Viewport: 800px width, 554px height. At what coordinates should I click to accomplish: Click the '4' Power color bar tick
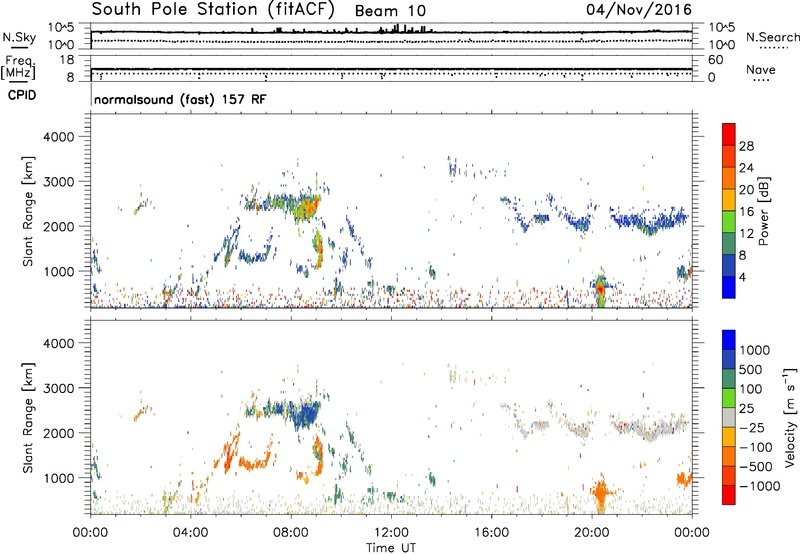[x=742, y=278]
